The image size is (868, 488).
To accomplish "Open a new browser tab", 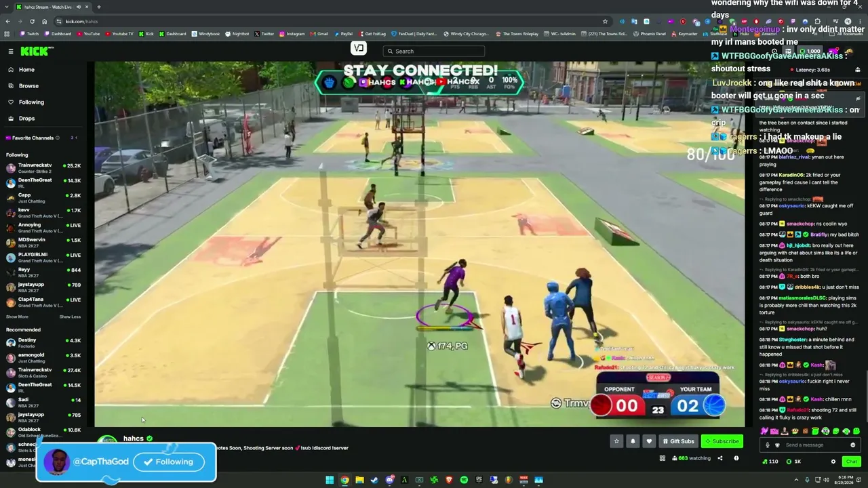I will coord(98,7).
